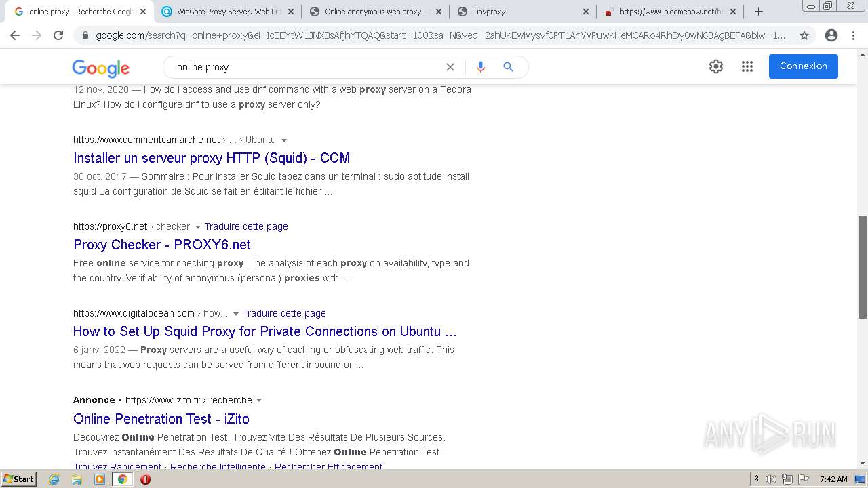Translate the proxy6.net result page
868x488 pixels.
(246, 226)
